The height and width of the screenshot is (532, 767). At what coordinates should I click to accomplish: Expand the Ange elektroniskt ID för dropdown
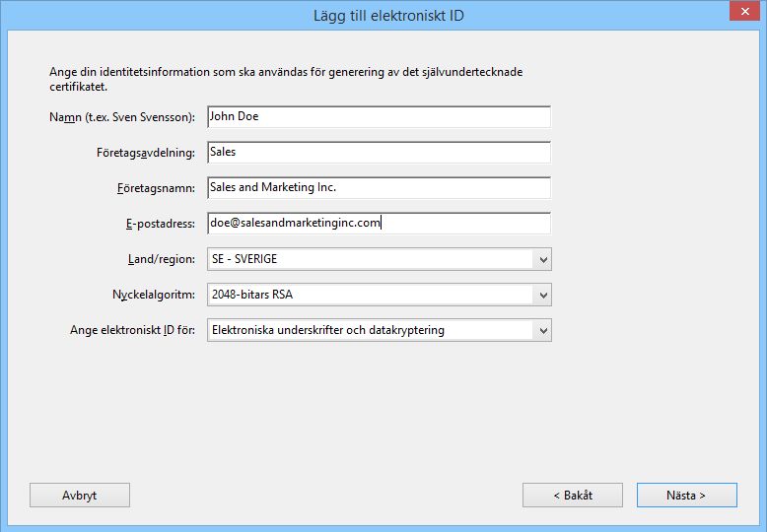coord(380,331)
